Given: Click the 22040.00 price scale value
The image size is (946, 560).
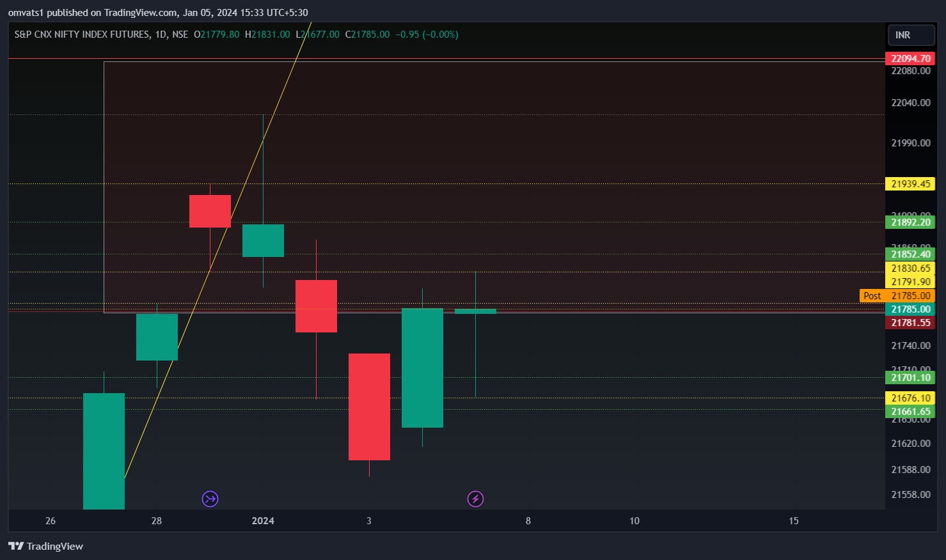Looking at the screenshot, I should tap(911, 103).
